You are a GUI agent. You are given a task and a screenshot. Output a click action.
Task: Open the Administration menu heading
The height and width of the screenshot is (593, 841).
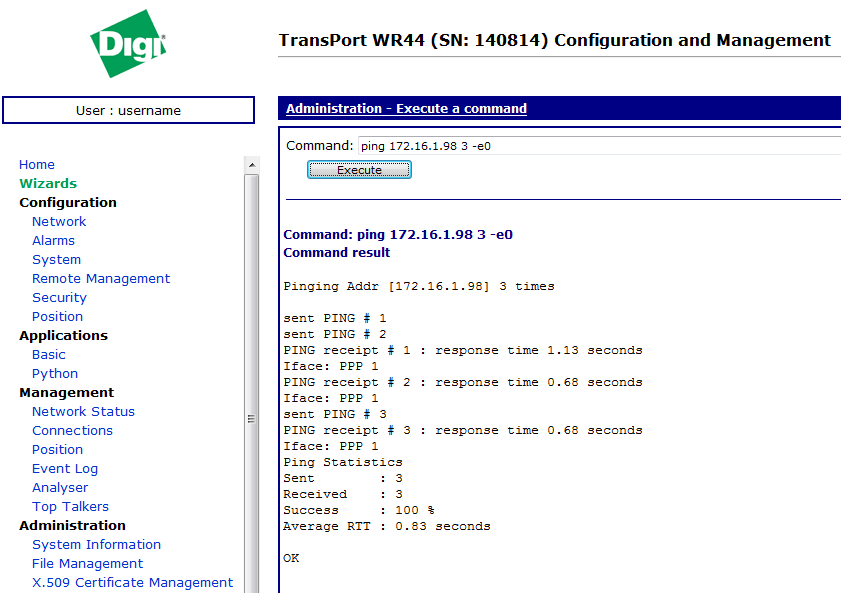[x=73, y=526]
